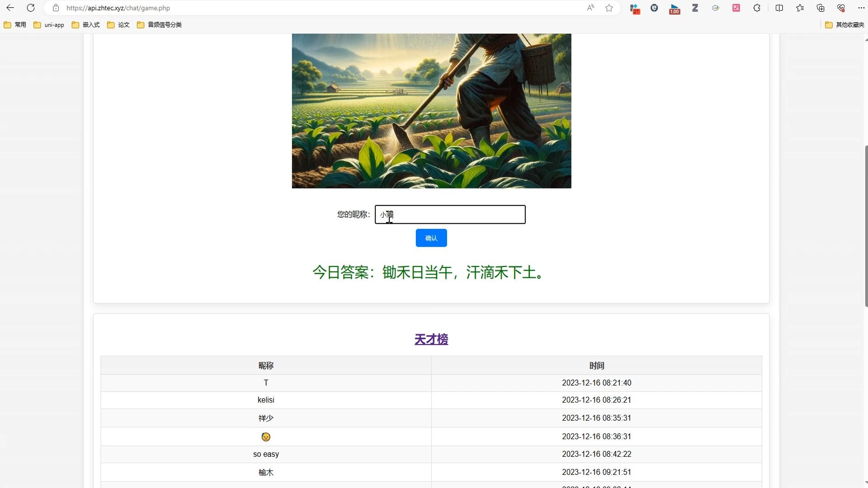Open the 天才榜 heading link
The image size is (868, 488).
(x=431, y=339)
